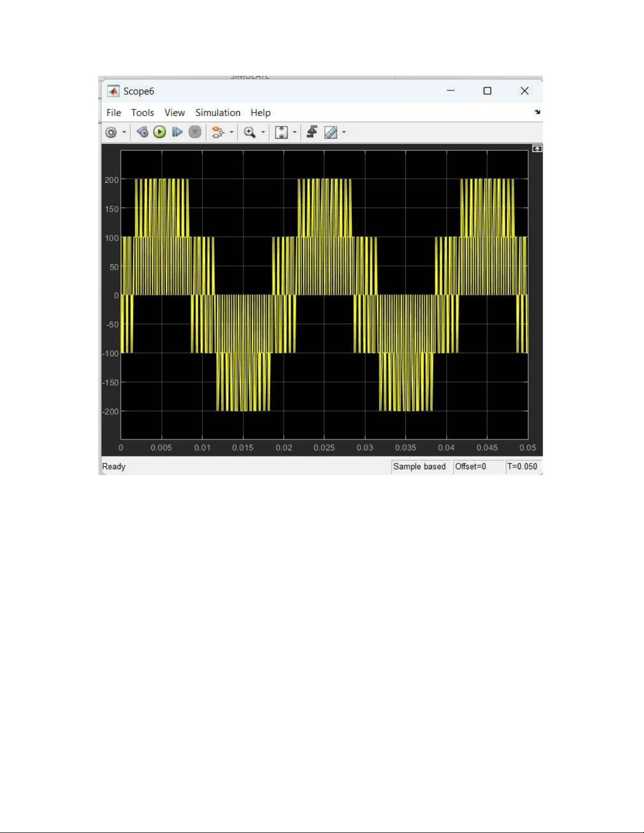Click the maximize axes button on plot corner
Screen dimensions: 644x833
[x=537, y=149]
